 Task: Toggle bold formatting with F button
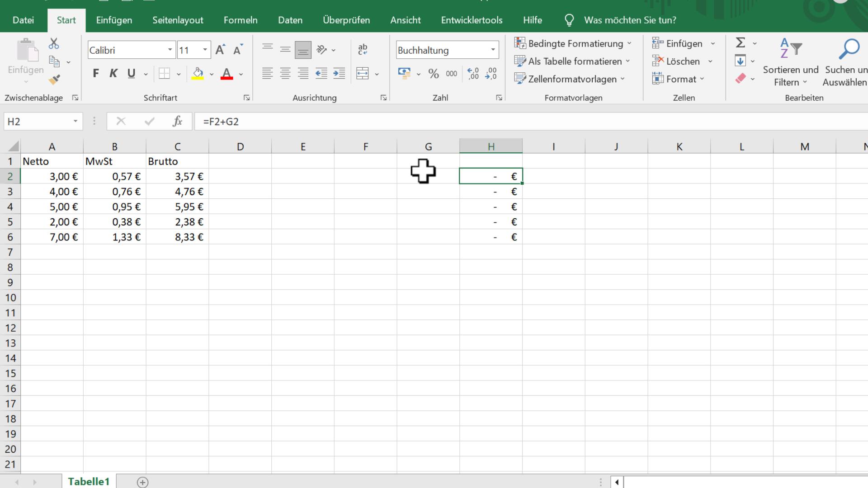click(x=95, y=74)
